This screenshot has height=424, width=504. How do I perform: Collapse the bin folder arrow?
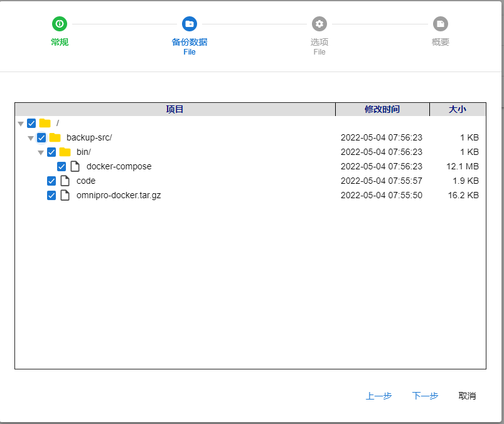tap(41, 152)
